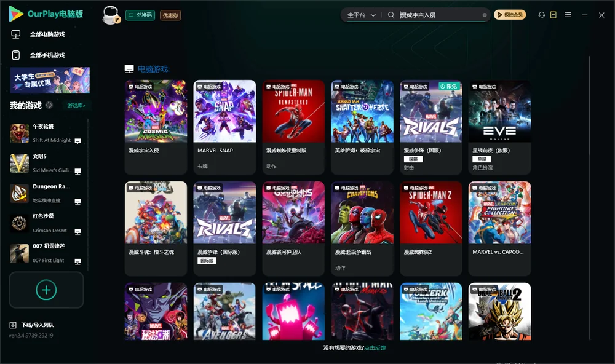Select the 文明5 game icon in the sidebar
The width and height of the screenshot is (615, 364).
(19, 164)
